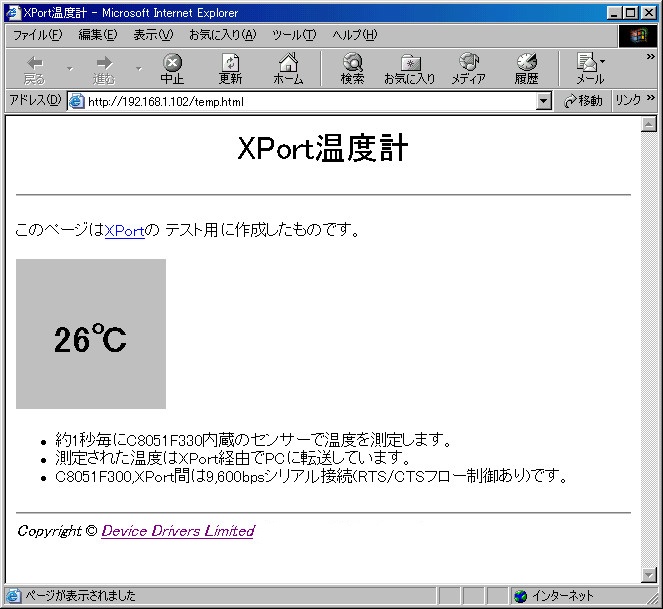The width and height of the screenshot is (663, 609).
Task: Click the scrollbar down arrow
Action: point(649,575)
